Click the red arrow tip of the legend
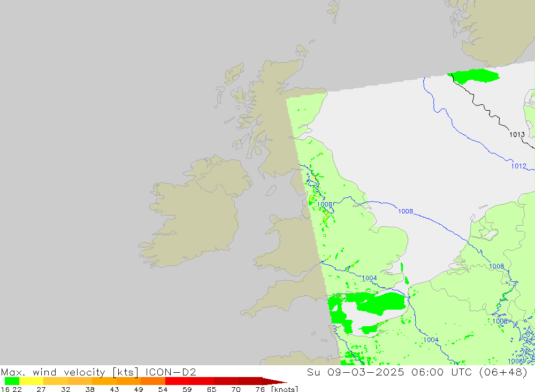 tap(274, 381)
